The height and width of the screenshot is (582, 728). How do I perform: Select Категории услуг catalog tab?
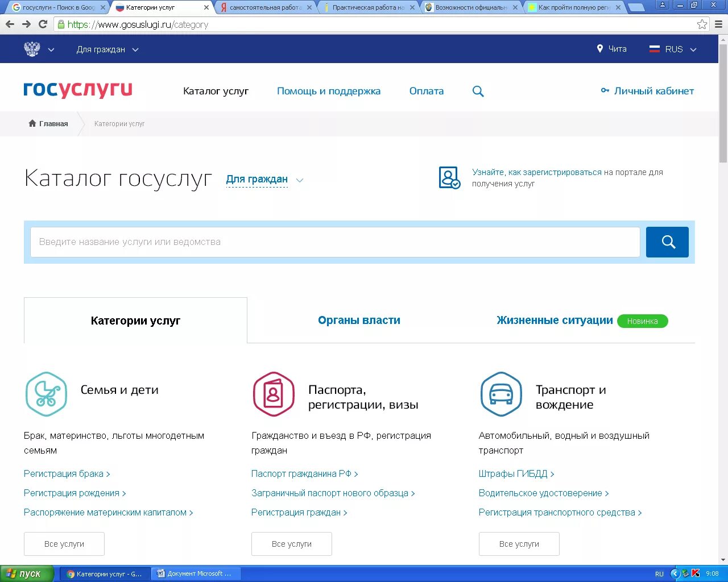click(135, 321)
